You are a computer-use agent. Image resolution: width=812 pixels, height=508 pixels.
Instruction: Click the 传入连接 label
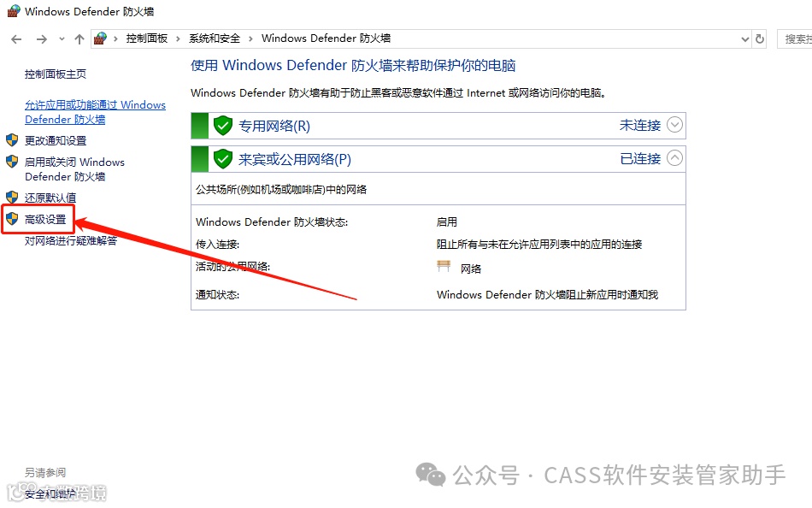tap(217, 244)
